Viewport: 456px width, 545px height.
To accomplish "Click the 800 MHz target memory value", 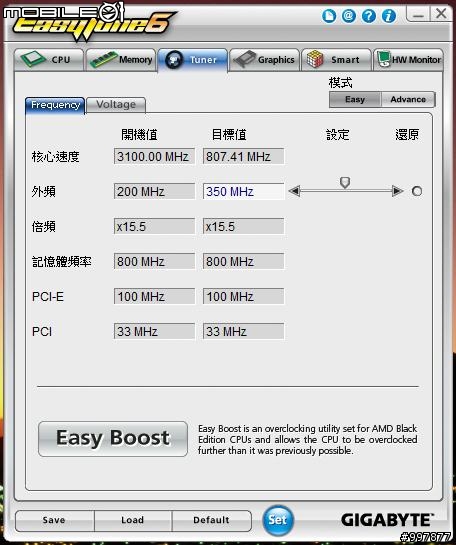I will (243, 261).
